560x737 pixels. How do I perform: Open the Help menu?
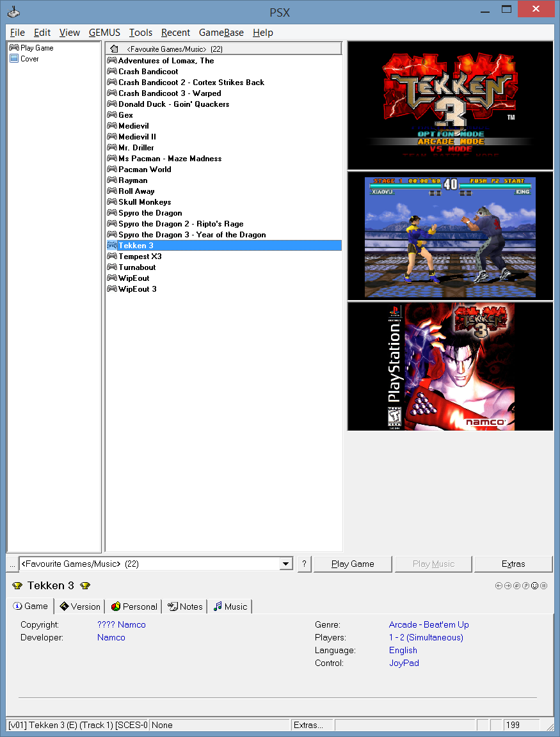point(263,33)
